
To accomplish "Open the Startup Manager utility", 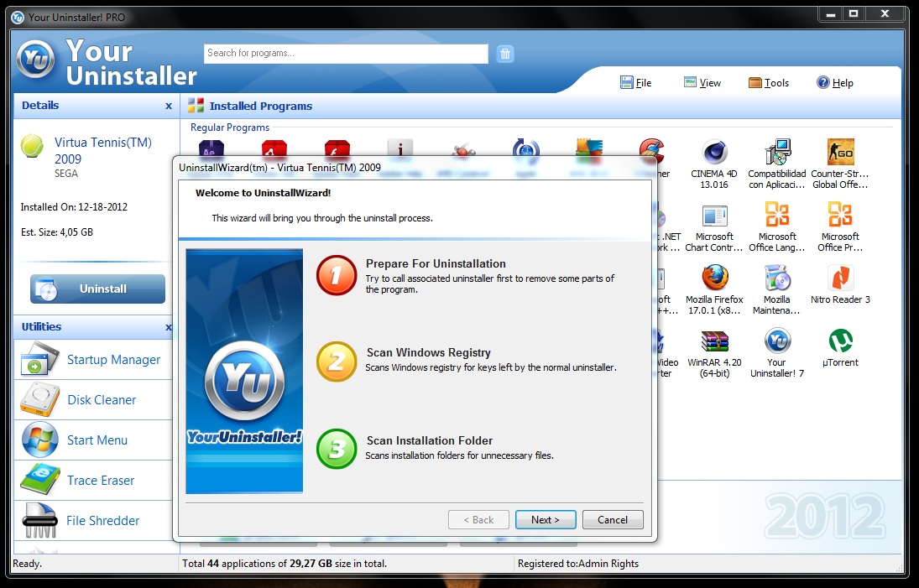I will click(92, 359).
